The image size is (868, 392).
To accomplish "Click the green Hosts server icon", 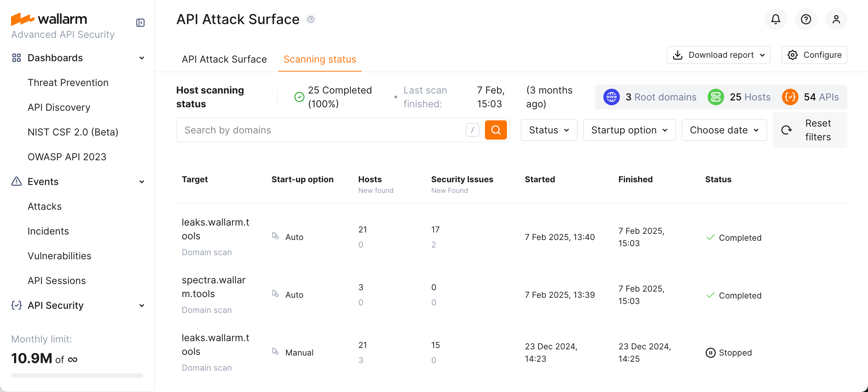I will pos(716,97).
